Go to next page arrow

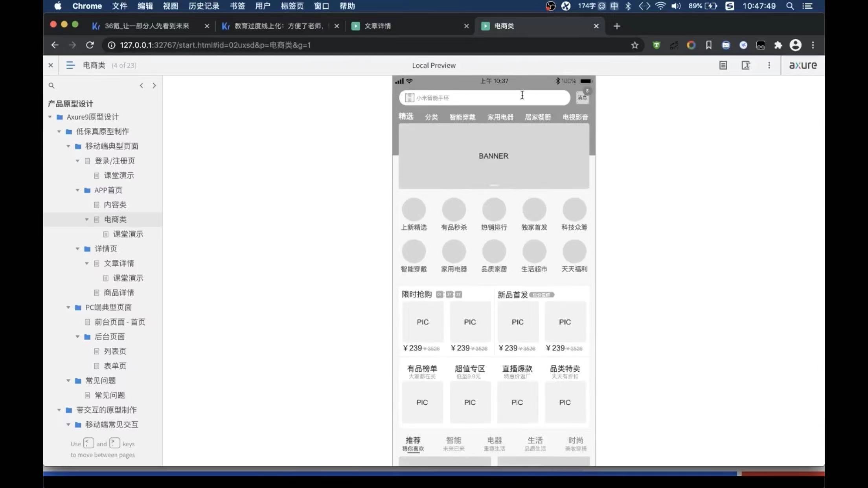[154, 86]
